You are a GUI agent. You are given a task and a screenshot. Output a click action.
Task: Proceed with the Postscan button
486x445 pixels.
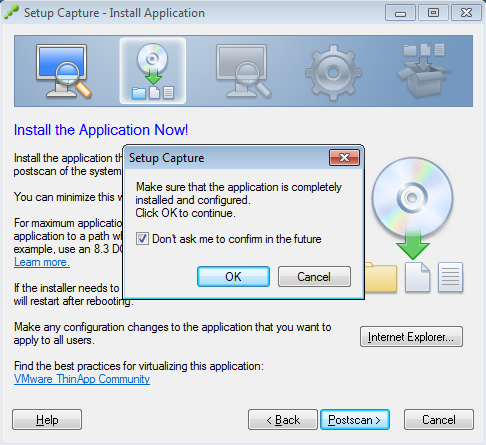point(355,420)
